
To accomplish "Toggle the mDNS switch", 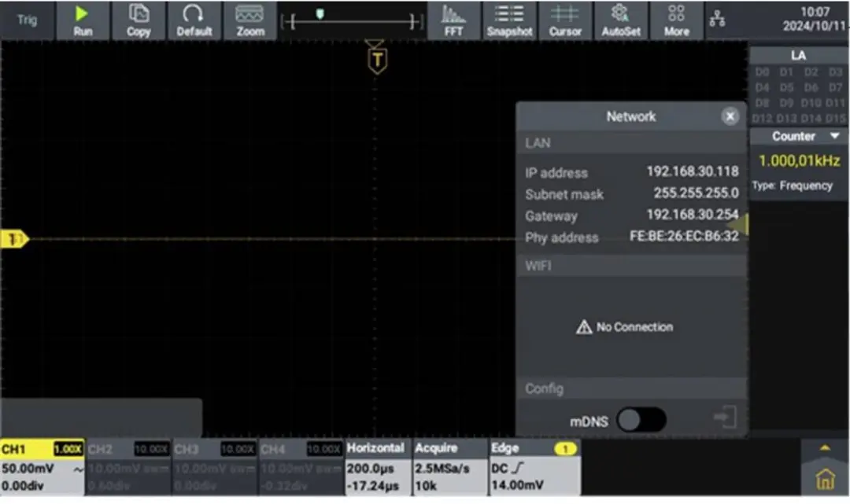I will (641, 420).
